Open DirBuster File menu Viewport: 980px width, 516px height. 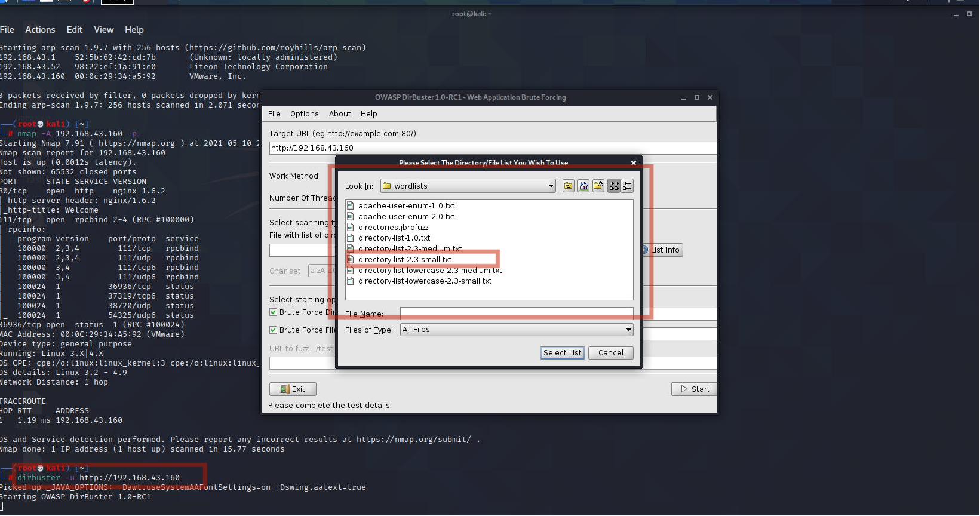pos(274,114)
